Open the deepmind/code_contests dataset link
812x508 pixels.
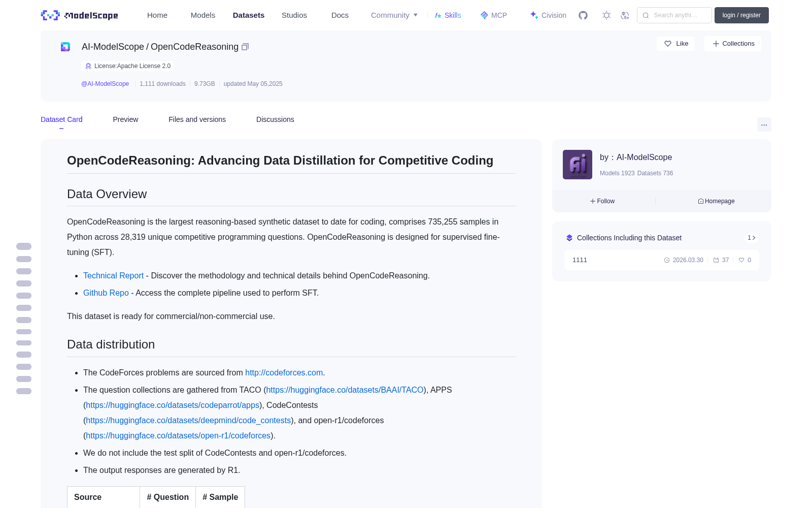point(188,420)
